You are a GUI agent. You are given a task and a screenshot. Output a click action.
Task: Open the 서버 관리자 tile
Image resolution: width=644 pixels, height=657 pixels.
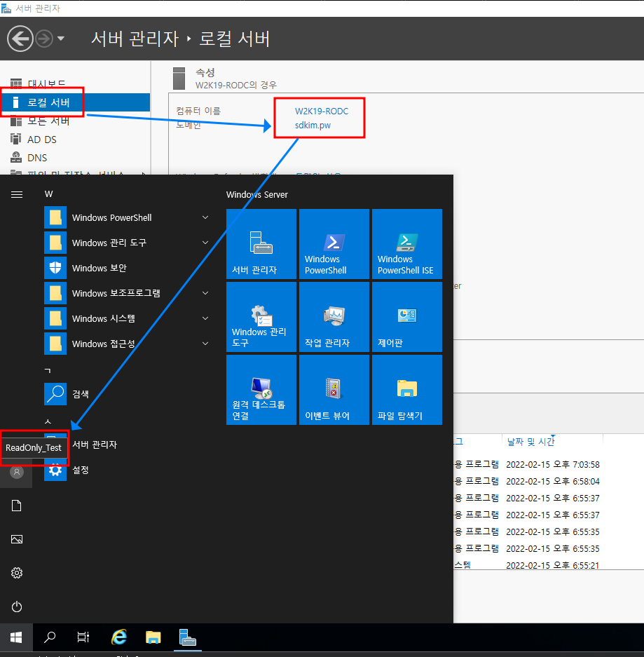(261, 244)
